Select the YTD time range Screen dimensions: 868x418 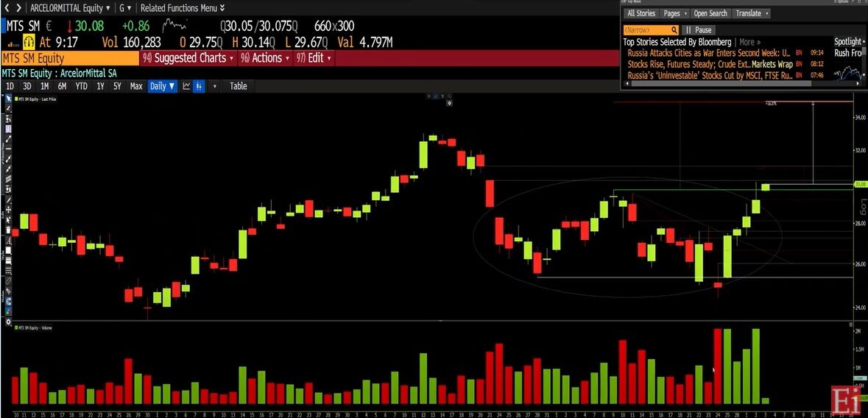(82, 86)
